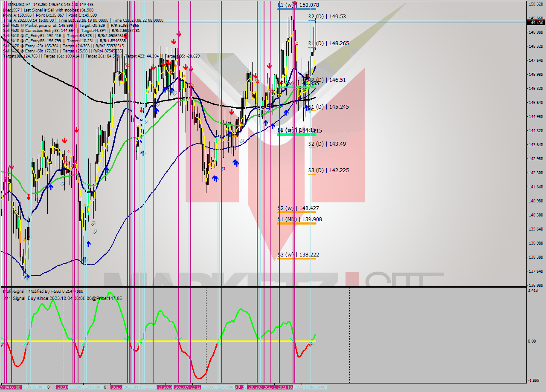
Task: Click the 139.640 price scale value
Action: 536,229
